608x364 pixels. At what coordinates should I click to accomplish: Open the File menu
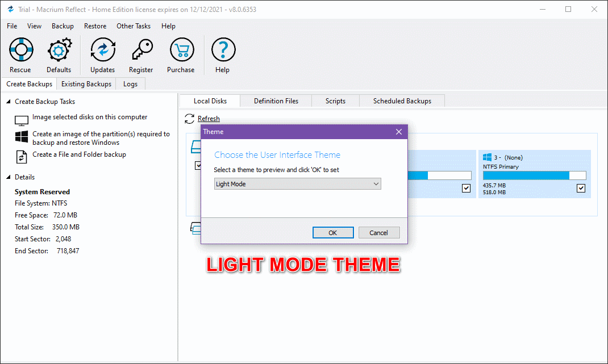tap(12, 26)
